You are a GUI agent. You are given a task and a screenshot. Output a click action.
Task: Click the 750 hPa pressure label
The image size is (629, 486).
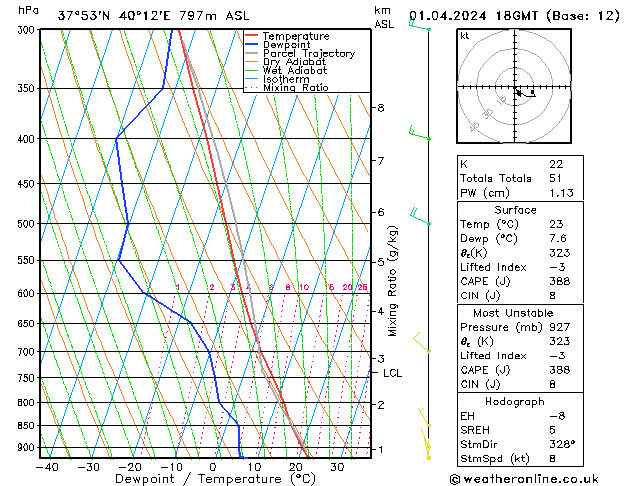pyautogui.click(x=28, y=378)
